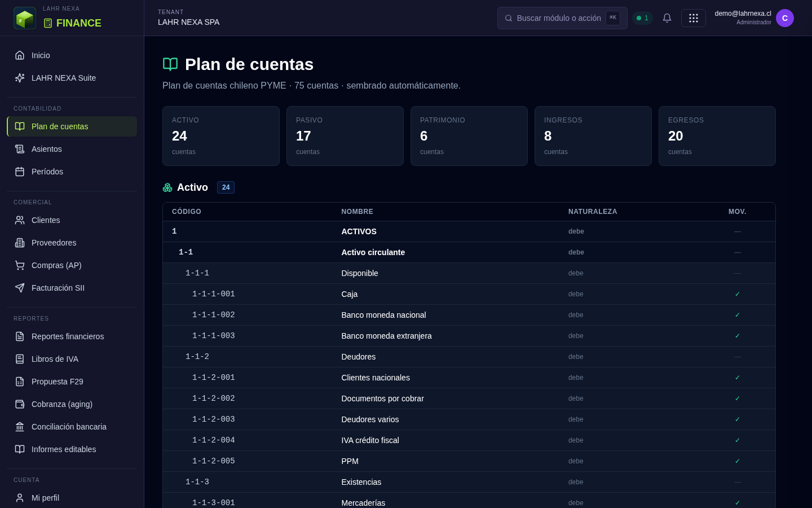Open Libros de IVA page
This screenshot has height=508, width=812.
tap(72, 359)
